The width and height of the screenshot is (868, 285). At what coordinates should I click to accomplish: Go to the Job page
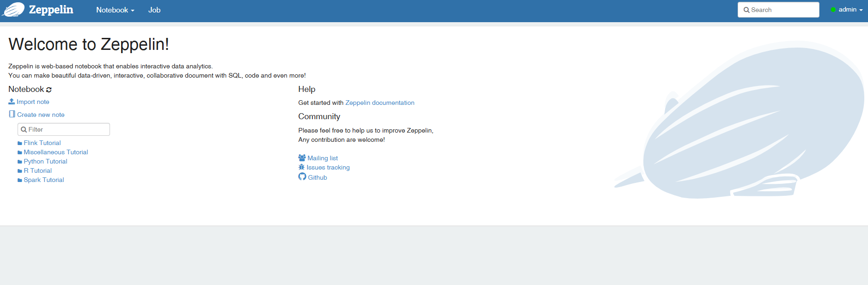click(154, 10)
